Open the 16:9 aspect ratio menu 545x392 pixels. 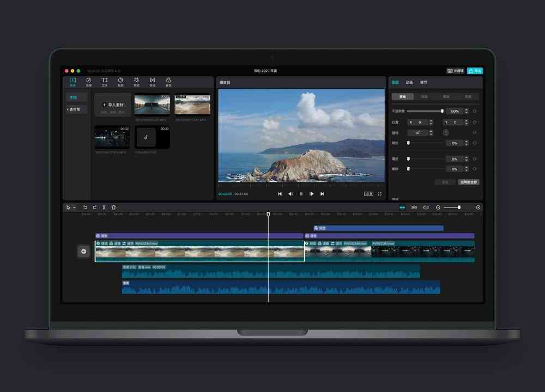(368, 194)
